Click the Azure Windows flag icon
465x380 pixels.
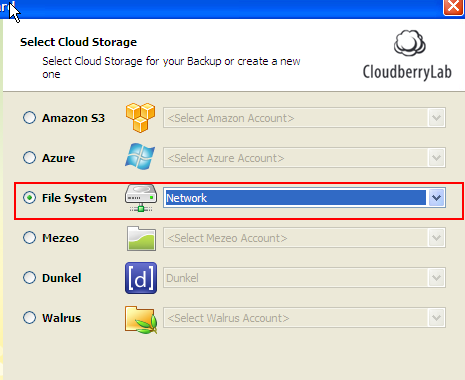140,157
